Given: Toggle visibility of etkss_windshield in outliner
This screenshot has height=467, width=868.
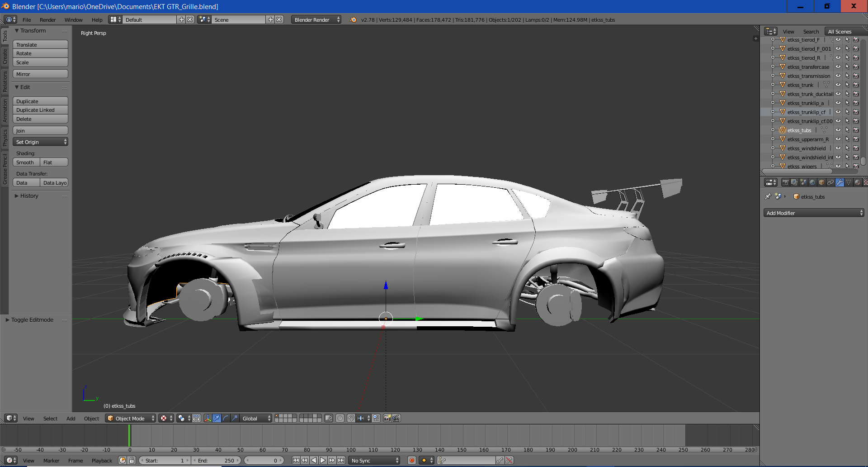Looking at the screenshot, I should (x=838, y=148).
